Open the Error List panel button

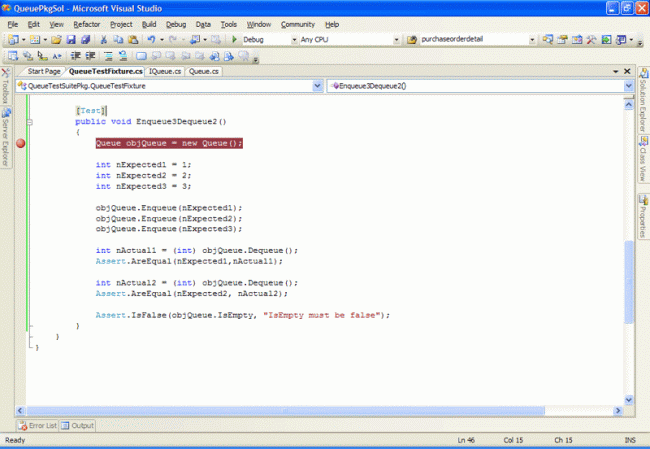click(38, 425)
